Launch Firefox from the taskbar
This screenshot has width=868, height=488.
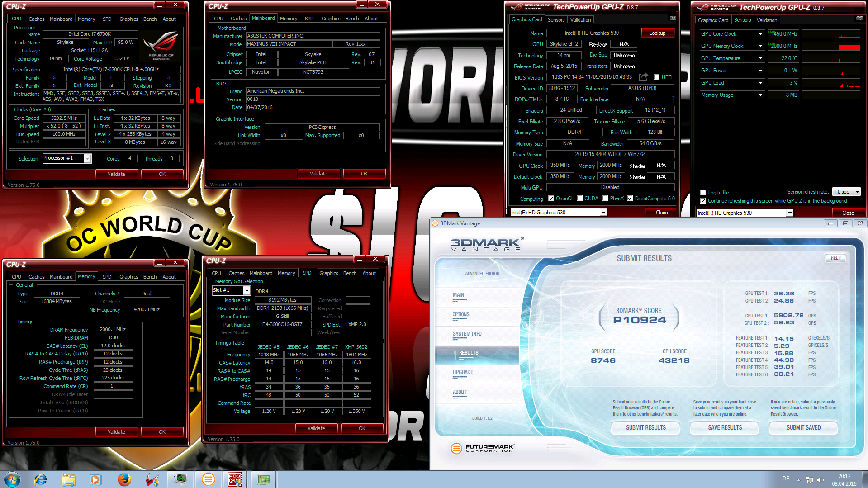pos(124,479)
